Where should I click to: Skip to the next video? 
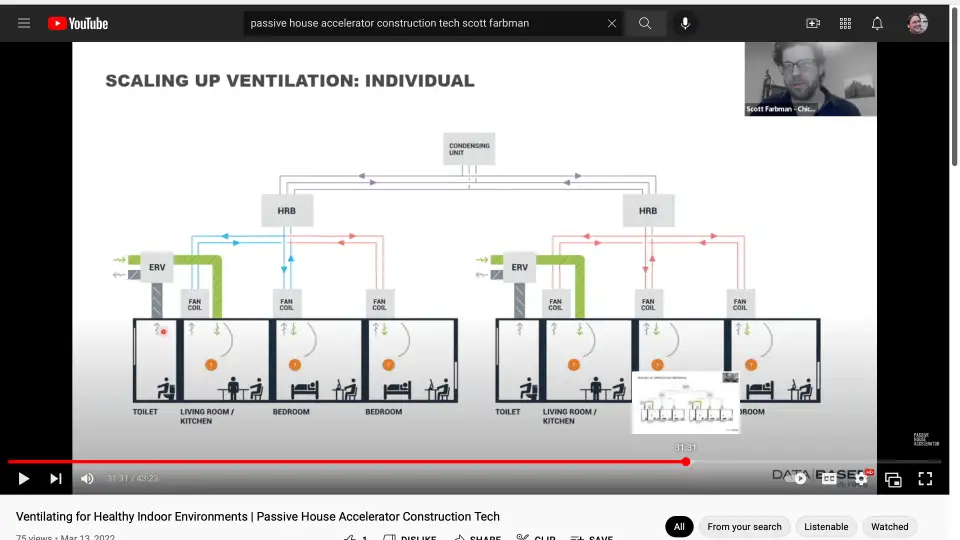coord(56,479)
